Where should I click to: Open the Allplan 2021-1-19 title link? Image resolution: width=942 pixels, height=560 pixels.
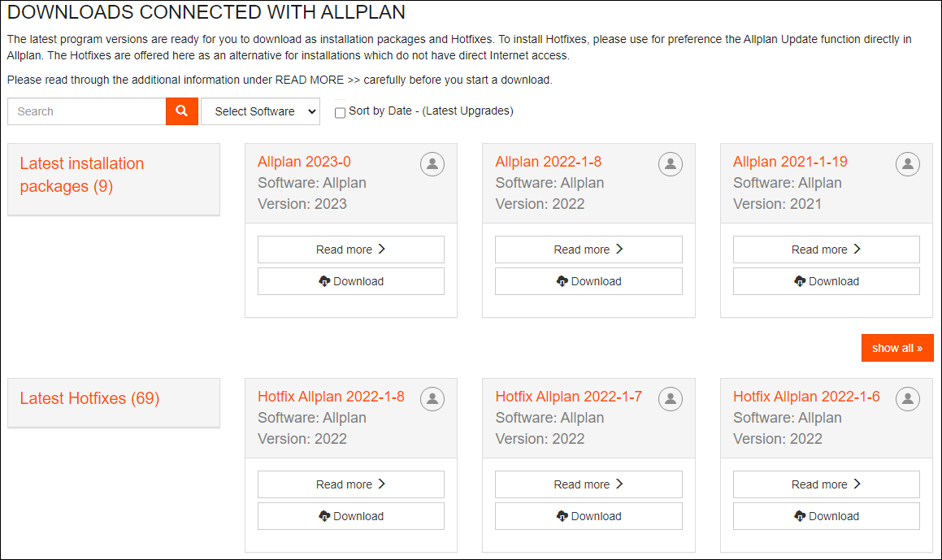[x=790, y=162]
